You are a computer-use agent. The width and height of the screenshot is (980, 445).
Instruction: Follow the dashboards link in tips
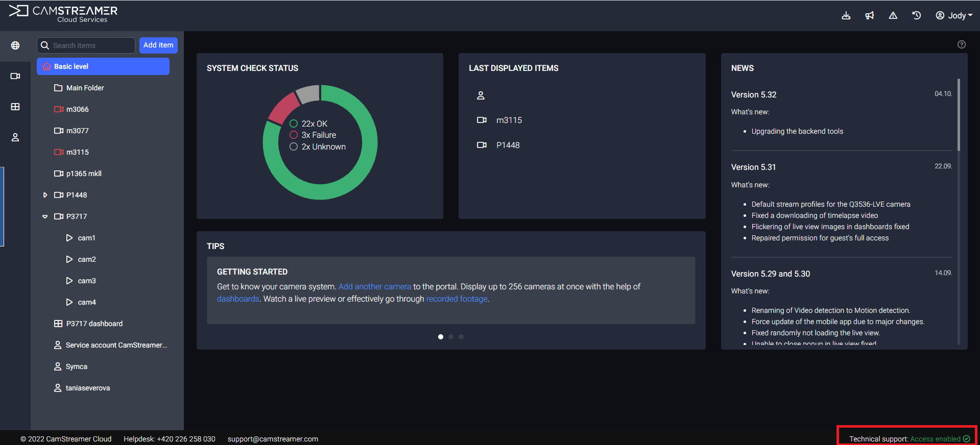pyautogui.click(x=238, y=299)
